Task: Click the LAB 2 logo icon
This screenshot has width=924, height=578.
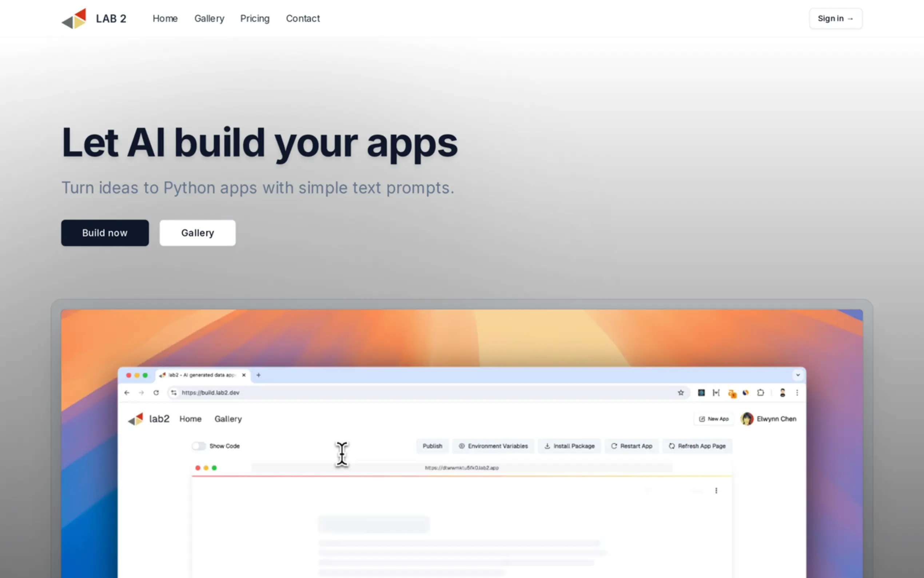Action: tap(74, 18)
